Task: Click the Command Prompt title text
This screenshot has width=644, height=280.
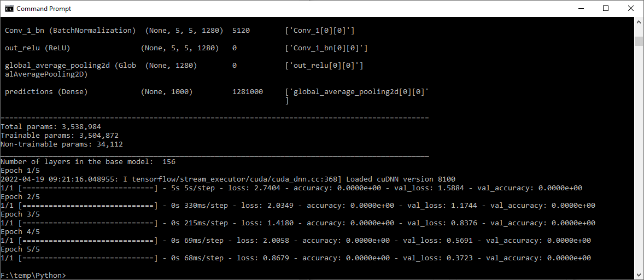Action: pyautogui.click(x=44, y=8)
